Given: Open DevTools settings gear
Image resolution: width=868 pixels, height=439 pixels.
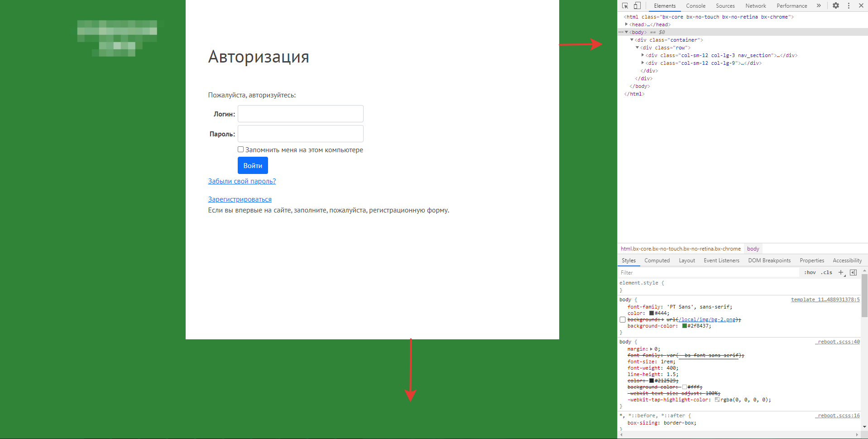Looking at the screenshot, I should tap(836, 5).
